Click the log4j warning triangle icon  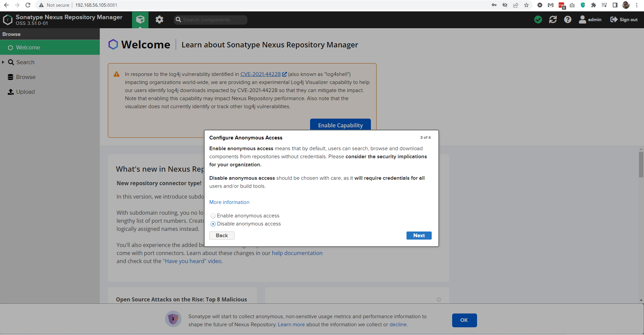(117, 74)
